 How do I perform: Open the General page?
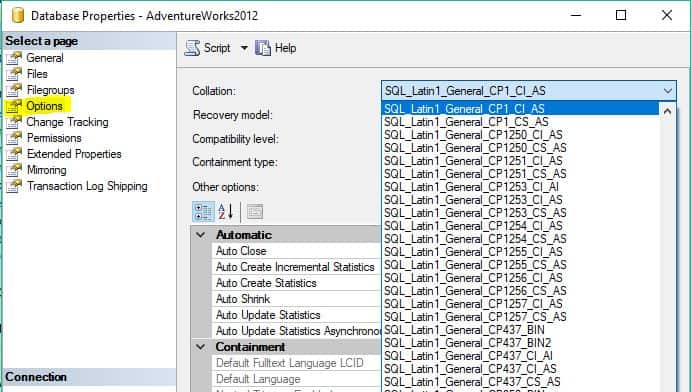click(45, 58)
